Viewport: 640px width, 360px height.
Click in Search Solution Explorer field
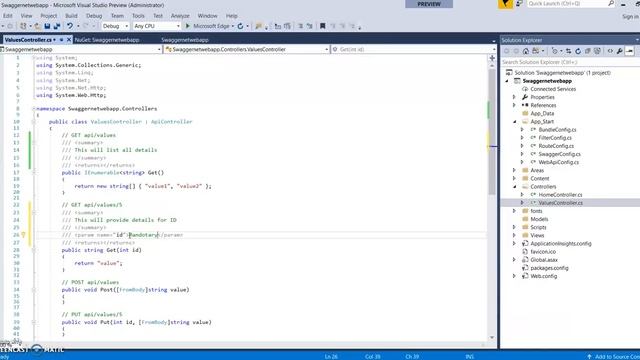(x=570, y=62)
